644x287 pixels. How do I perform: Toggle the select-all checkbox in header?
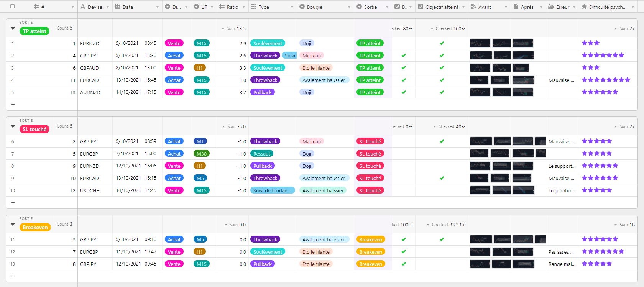pos(13,7)
